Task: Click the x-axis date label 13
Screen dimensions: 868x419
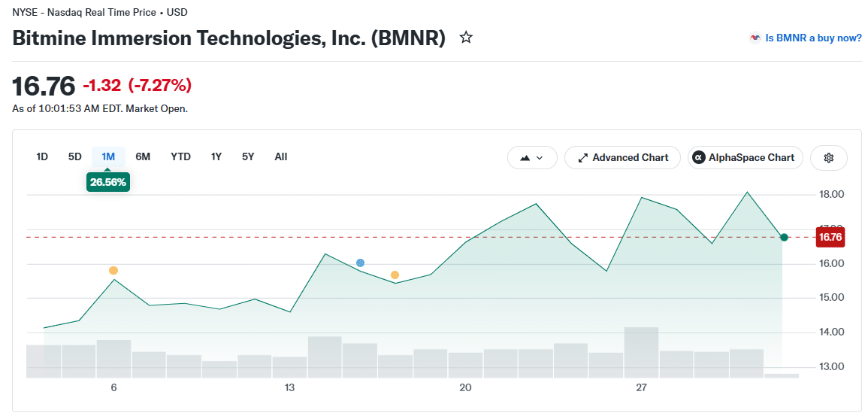Action: pyautogui.click(x=289, y=388)
